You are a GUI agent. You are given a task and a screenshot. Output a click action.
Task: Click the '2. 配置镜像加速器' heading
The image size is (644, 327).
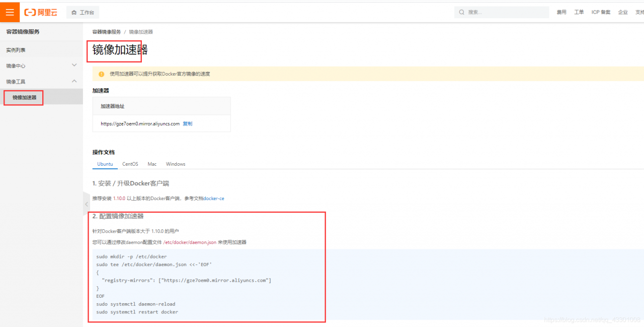[118, 216]
